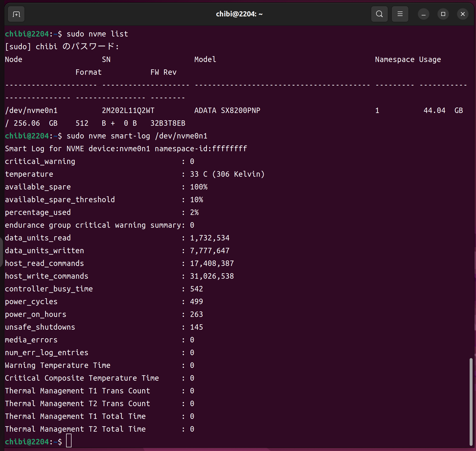Click the /dev/nvme0n1 node entry
476x451 pixels.
(31, 110)
